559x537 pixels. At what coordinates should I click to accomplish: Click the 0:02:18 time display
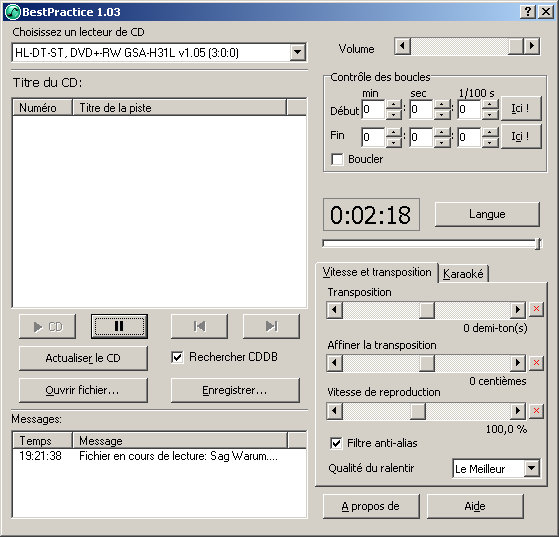371,215
